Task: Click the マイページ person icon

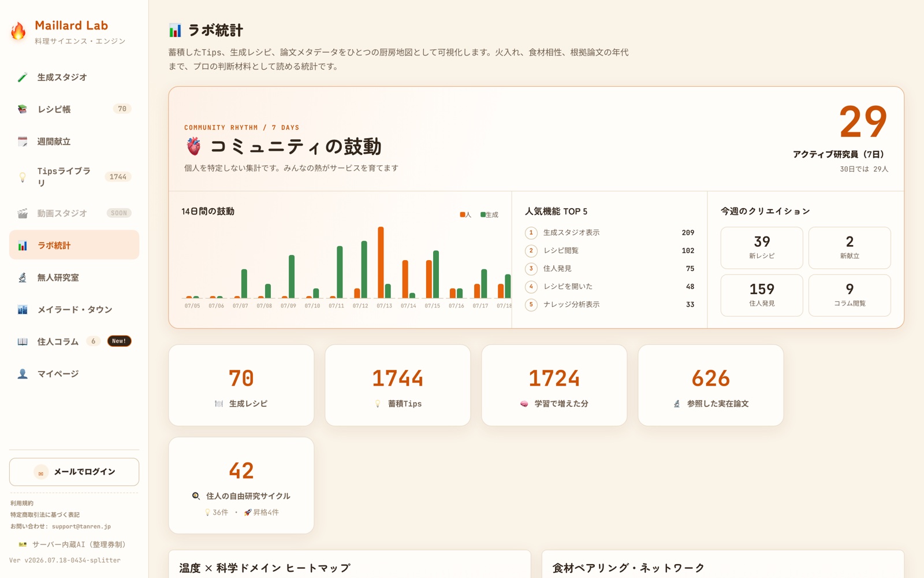Action: point(23,374)
